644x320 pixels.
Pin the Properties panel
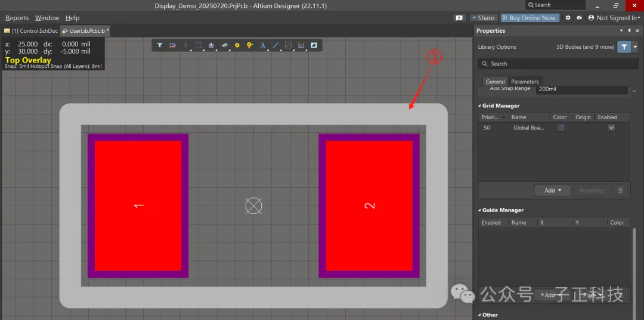pyautogui.click(x=629, y=31)
